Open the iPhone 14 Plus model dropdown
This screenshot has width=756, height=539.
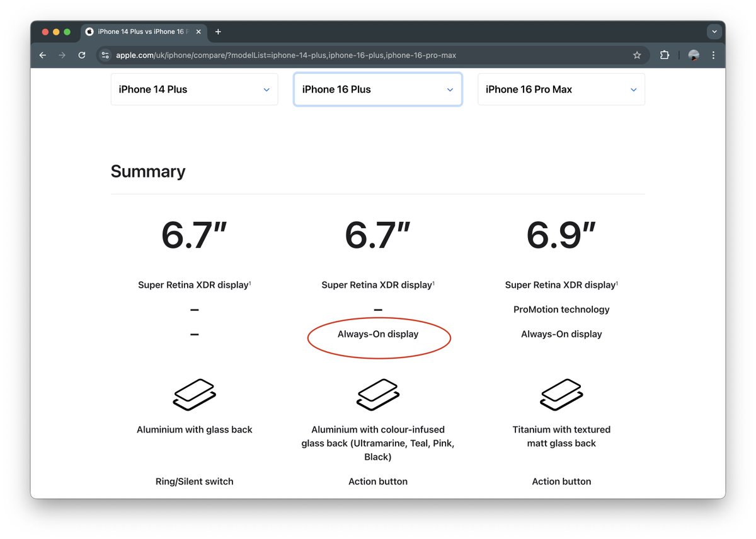pos(194,90)
